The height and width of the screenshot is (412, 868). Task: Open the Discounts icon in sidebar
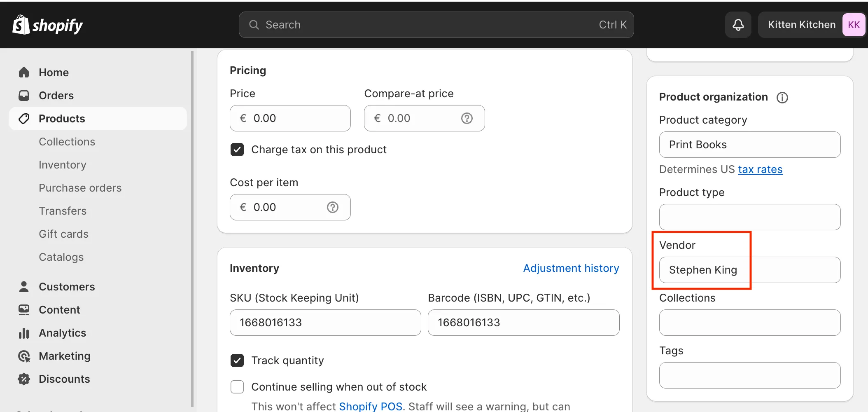[x=24, y=379]
